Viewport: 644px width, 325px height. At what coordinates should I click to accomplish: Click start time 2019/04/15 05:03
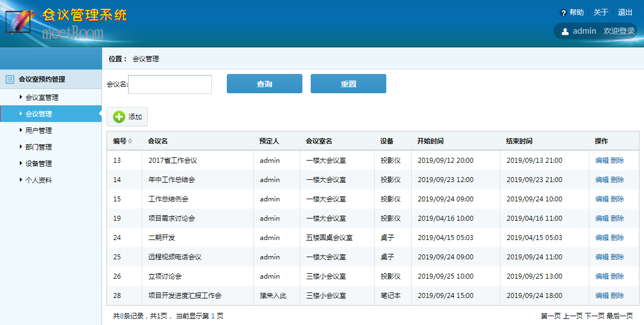pos(446,237)
